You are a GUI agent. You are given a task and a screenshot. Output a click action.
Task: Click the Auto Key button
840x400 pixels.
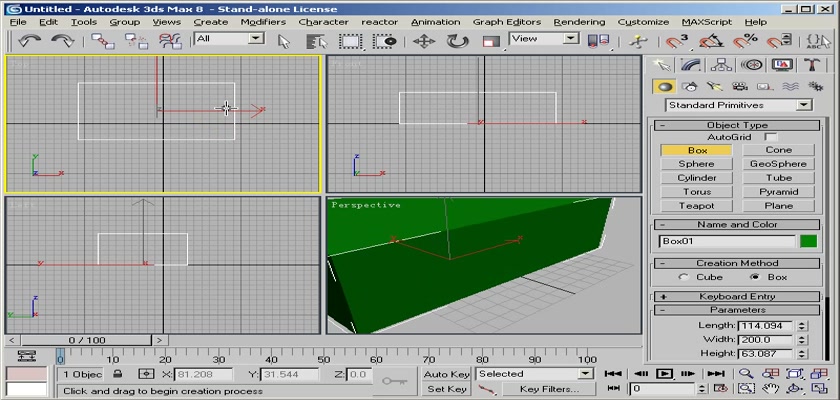pos(447,374)
